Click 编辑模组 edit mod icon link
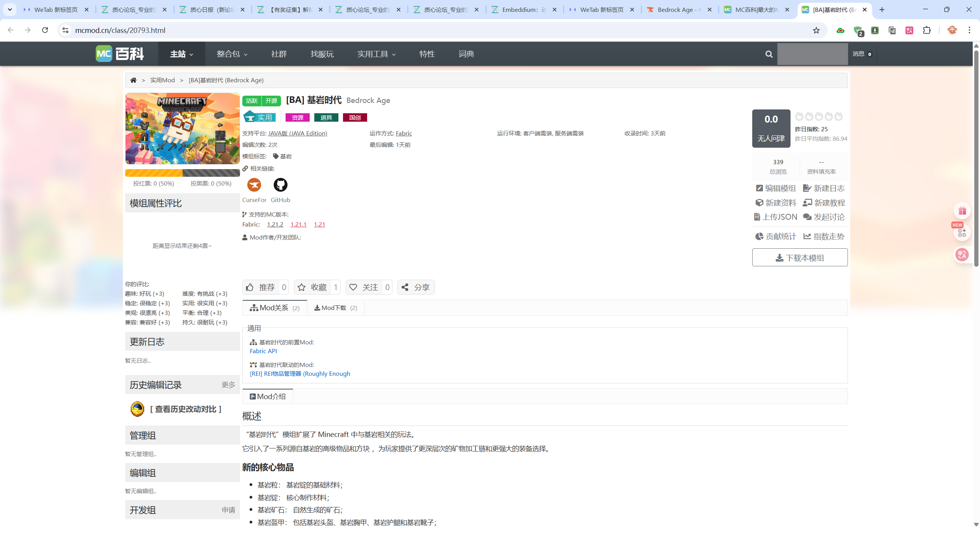Screen dimensions: 980x533 pos(776,188)
